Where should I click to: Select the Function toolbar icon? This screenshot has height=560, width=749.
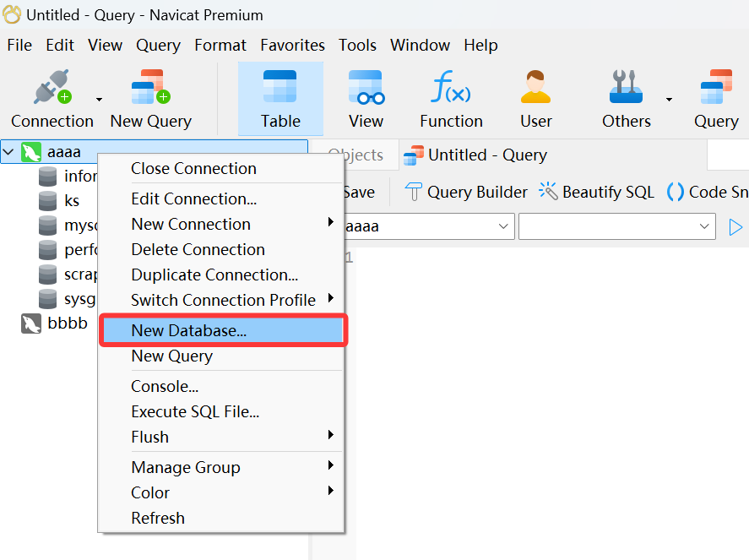[450, 86]
